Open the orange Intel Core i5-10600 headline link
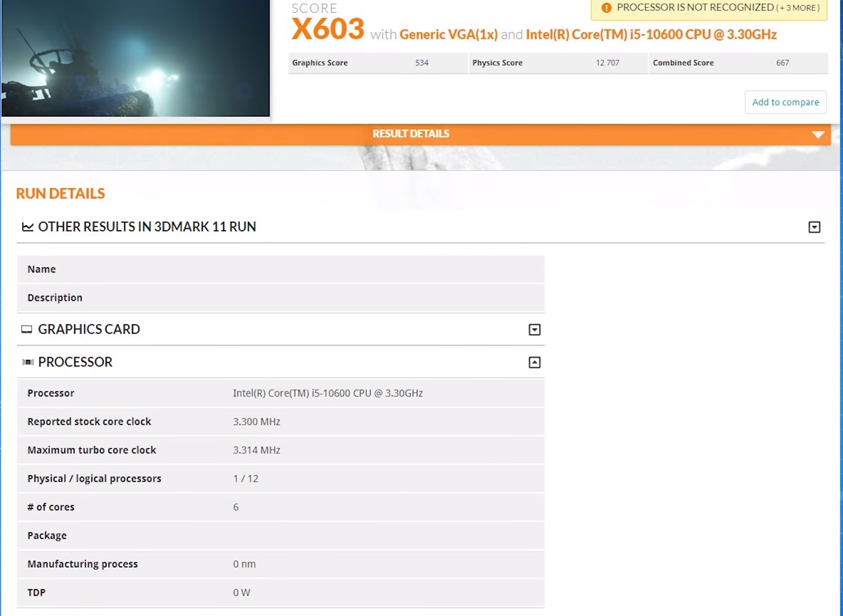843x616 pixels. 651,34
